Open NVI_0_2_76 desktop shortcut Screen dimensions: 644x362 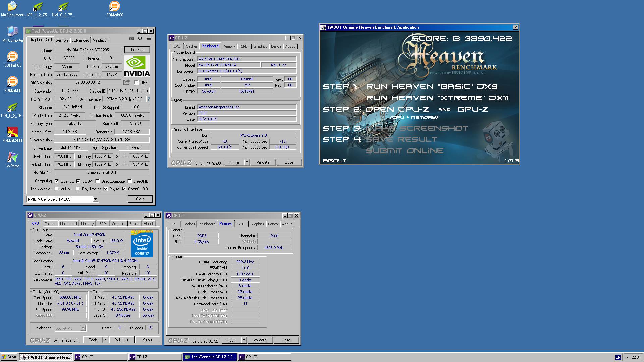pos(13,110)
